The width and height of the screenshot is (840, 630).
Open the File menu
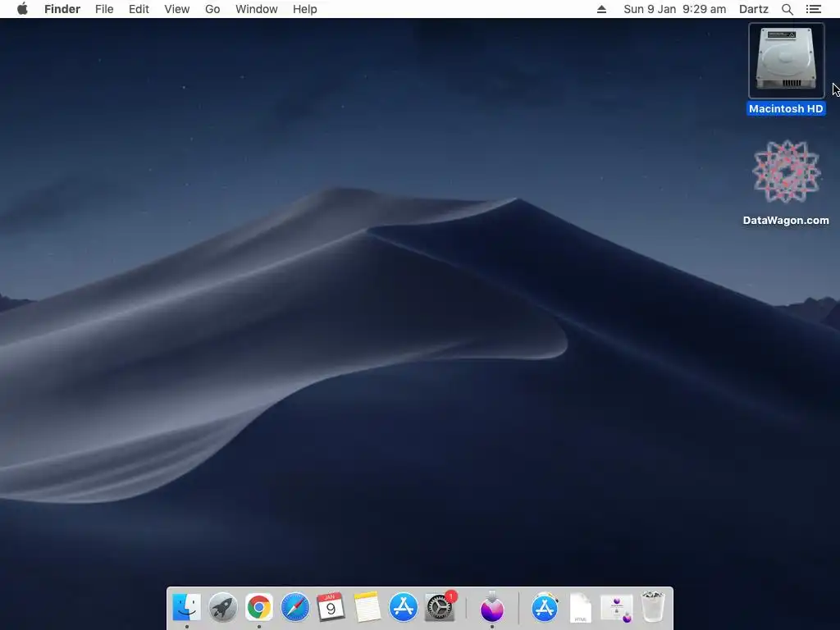pos(104,9)
